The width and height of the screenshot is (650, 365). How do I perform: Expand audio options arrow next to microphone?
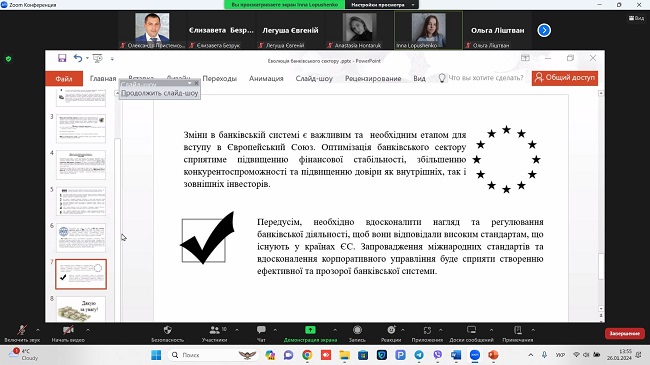pos(38,330)
